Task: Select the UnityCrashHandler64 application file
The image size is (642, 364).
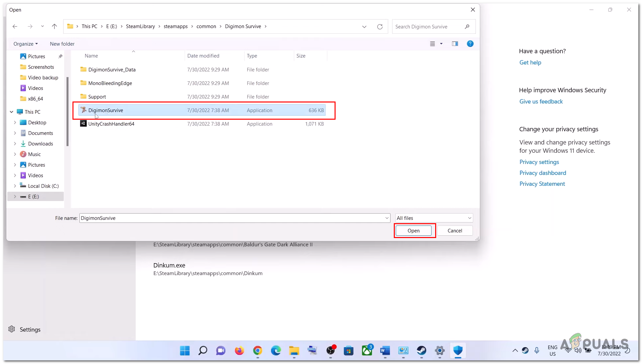Action: pos(111,124)
